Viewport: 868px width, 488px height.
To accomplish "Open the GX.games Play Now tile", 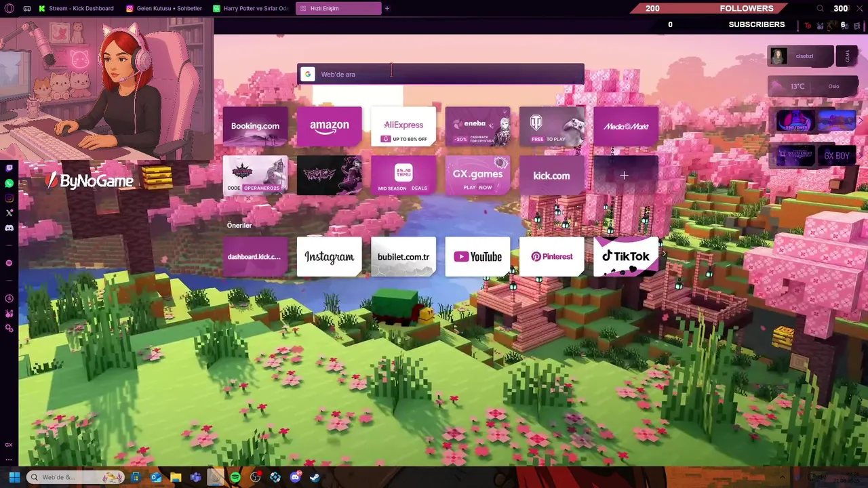I will [477, 176].
